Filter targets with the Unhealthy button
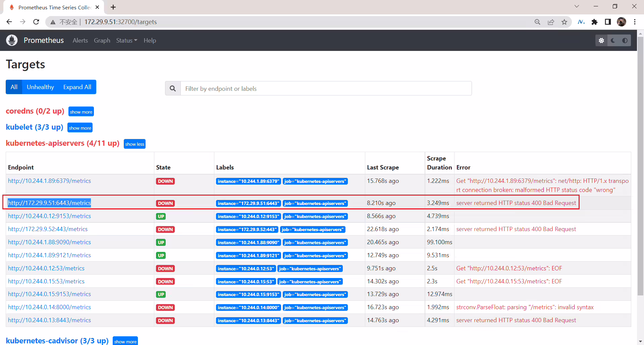The width and height of the screenshot is (644, 345). [x=40, y=87]
